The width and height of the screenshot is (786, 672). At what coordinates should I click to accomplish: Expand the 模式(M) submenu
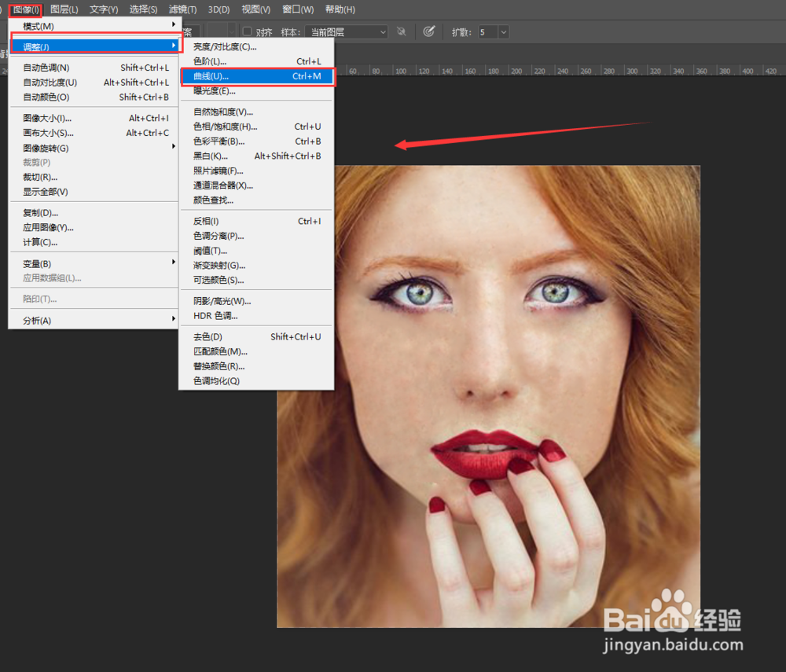point(94,26)
